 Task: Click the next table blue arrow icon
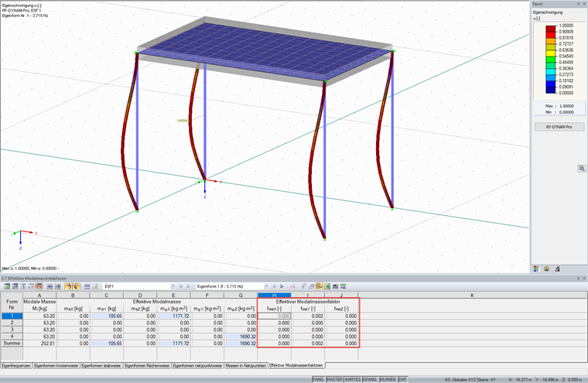click(x=58, y=286)
